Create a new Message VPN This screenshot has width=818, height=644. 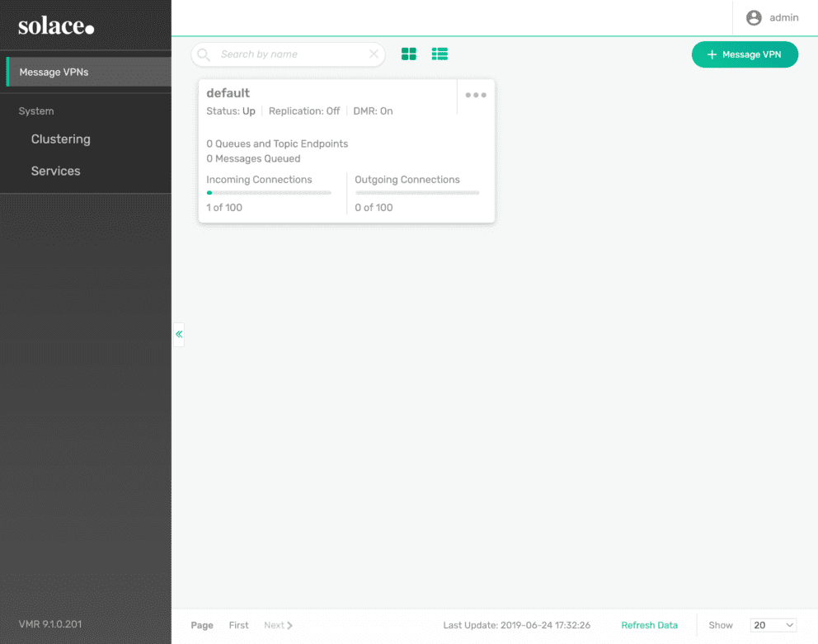[x=745, y=54]
